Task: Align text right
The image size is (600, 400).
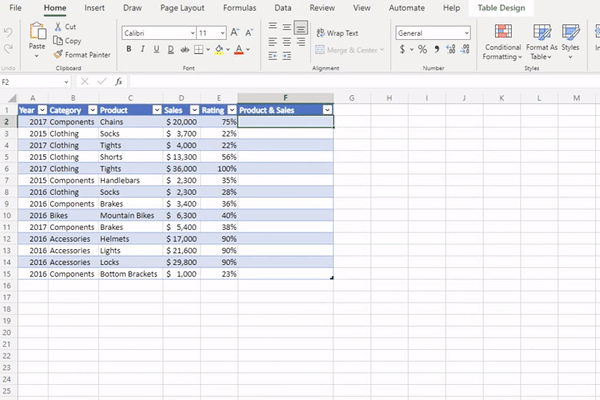Action: 301,41
